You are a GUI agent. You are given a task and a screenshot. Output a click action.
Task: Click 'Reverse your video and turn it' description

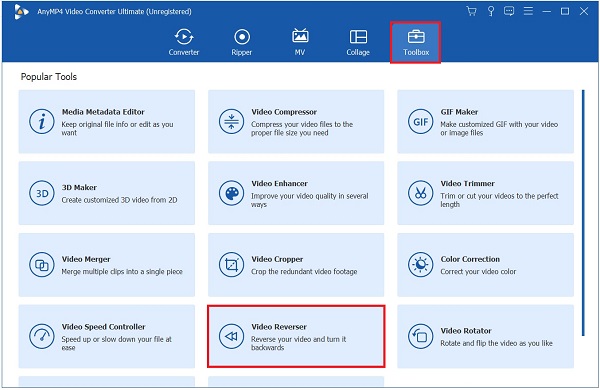click(x=298, y=343)
